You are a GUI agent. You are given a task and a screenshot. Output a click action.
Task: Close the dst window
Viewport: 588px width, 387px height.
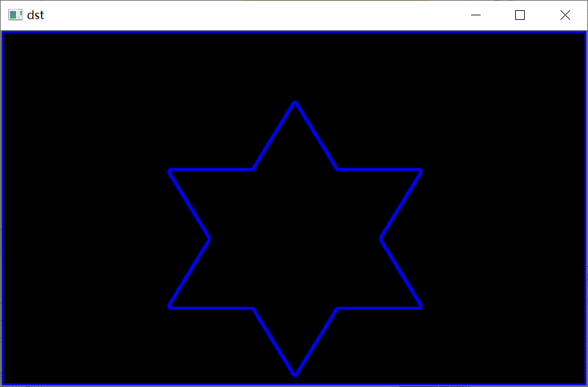pyautogui.click(x=565, y=15)
